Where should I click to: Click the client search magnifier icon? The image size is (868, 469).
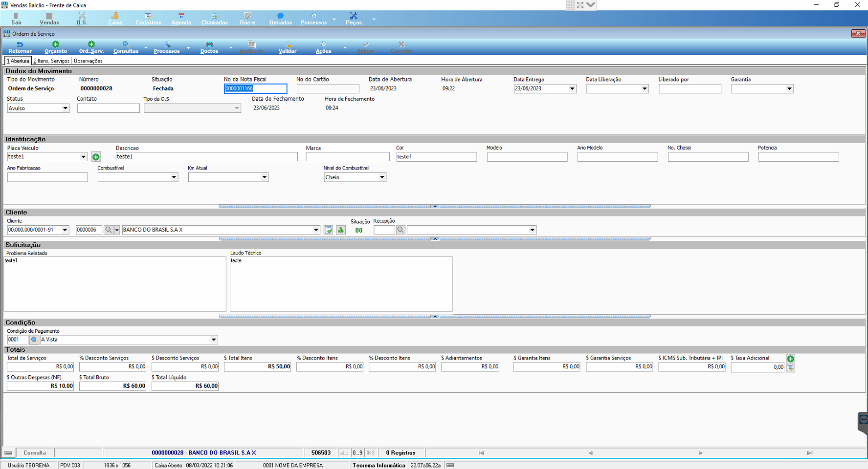(109, 230)
